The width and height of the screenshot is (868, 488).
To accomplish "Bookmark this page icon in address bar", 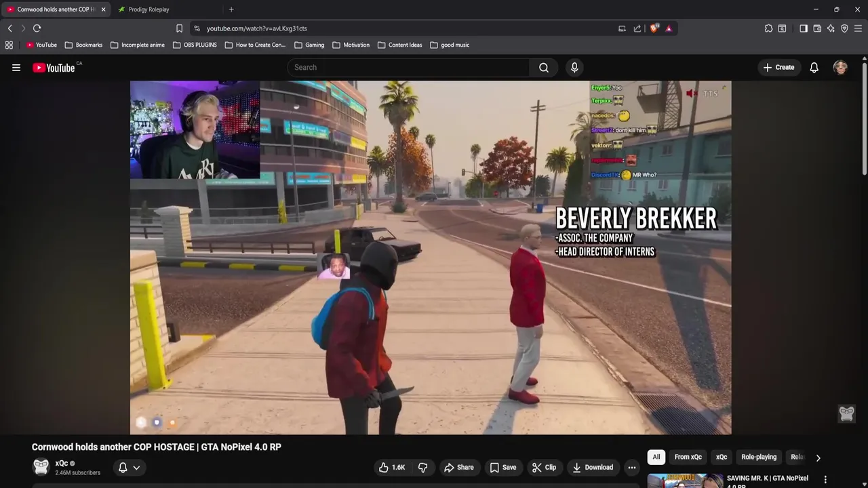I will pos(179,28).
